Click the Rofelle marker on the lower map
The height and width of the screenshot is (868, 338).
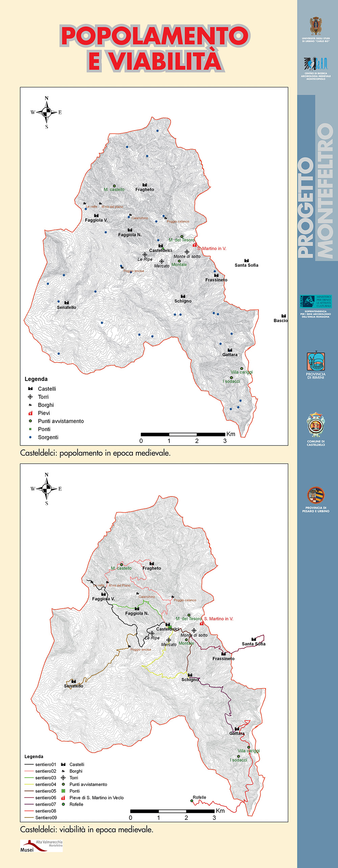click(x=192, y=801)
